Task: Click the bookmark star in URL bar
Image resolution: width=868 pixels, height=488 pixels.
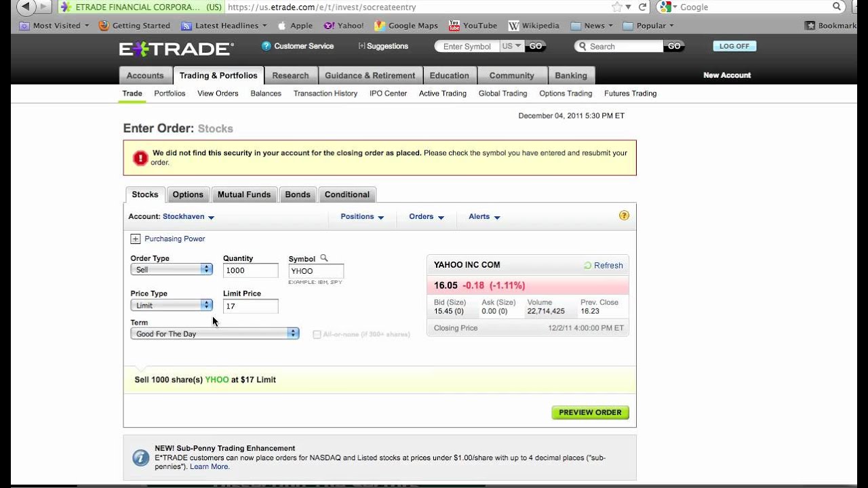Action: coord(617,7)
